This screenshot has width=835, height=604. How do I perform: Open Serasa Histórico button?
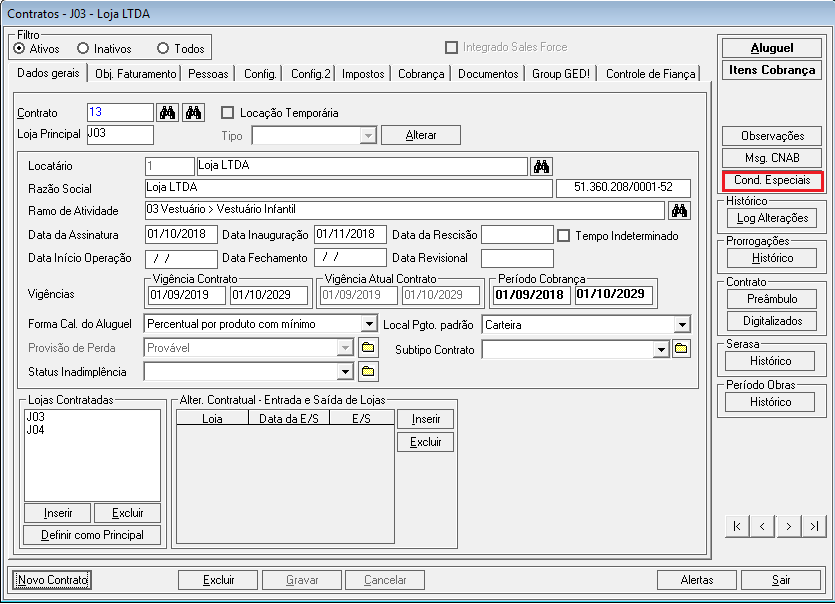(771, 361)
